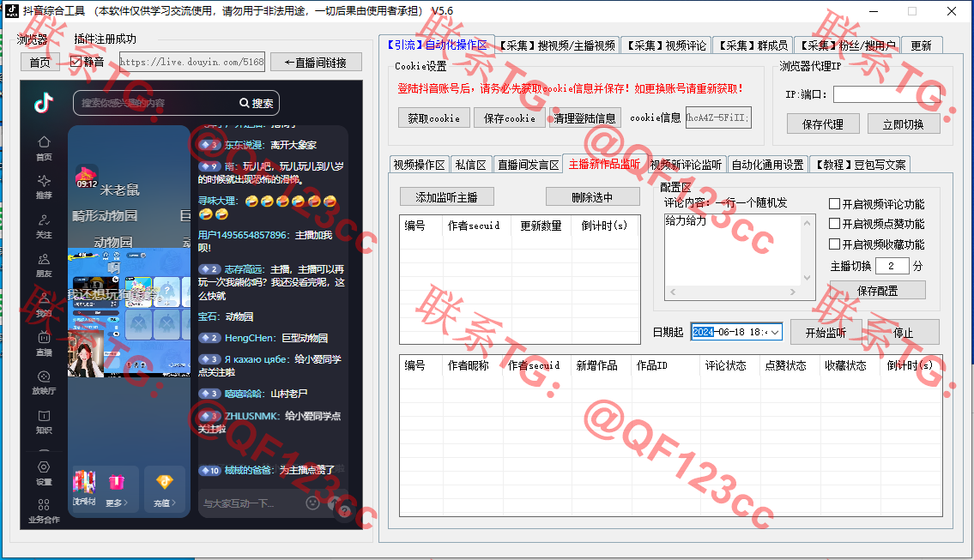This screenshot has width=974, height=560.
Task: Focus the 主播切换 minutes input
Action: (892, 266)
